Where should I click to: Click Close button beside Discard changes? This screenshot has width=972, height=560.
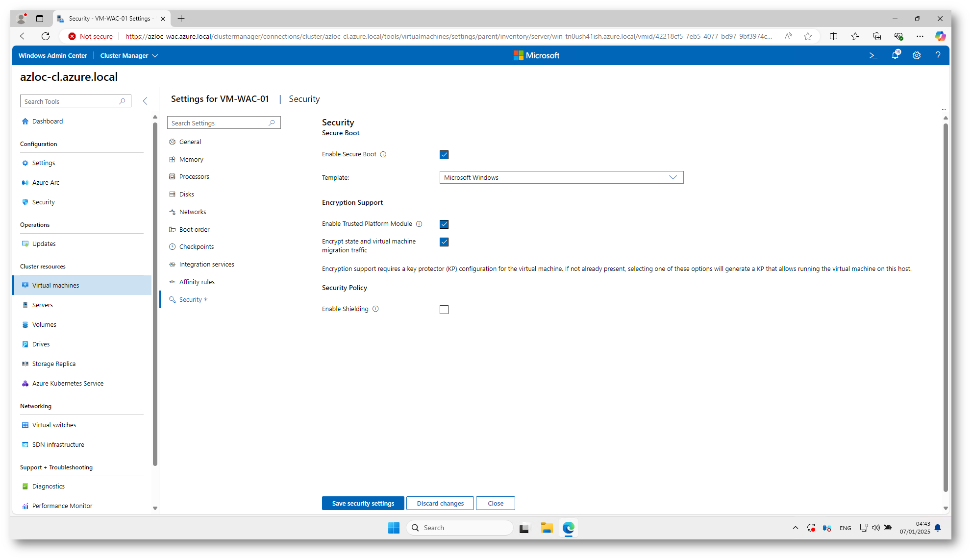tap(496, 503)
